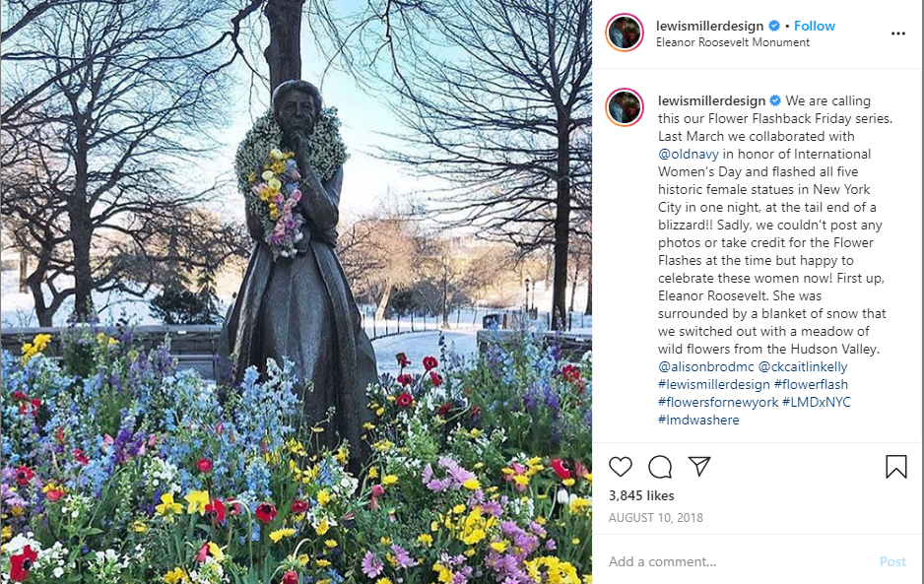The width and height of the screenshot is (924, 584).
Task: Open the three-dot more options menu
Action: click(x=898, y=33)
